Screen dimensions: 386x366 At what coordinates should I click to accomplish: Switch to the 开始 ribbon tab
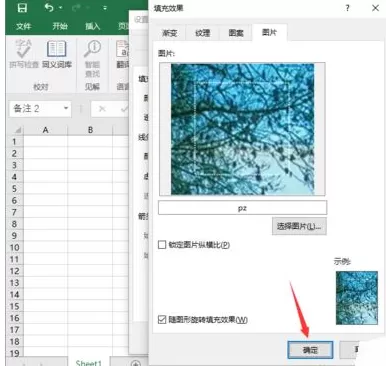coord(60,26)
